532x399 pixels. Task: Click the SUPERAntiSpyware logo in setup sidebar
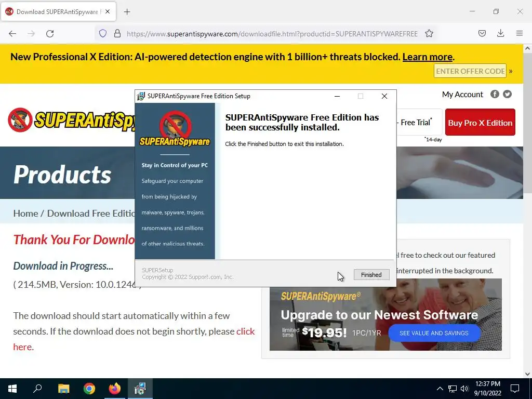click(175, 129)
